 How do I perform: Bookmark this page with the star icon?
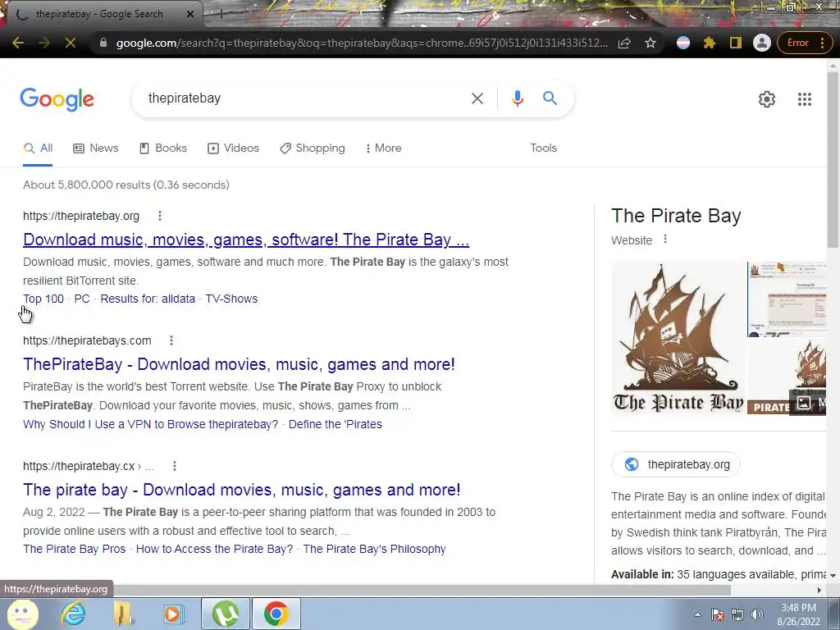coord(651,43)
